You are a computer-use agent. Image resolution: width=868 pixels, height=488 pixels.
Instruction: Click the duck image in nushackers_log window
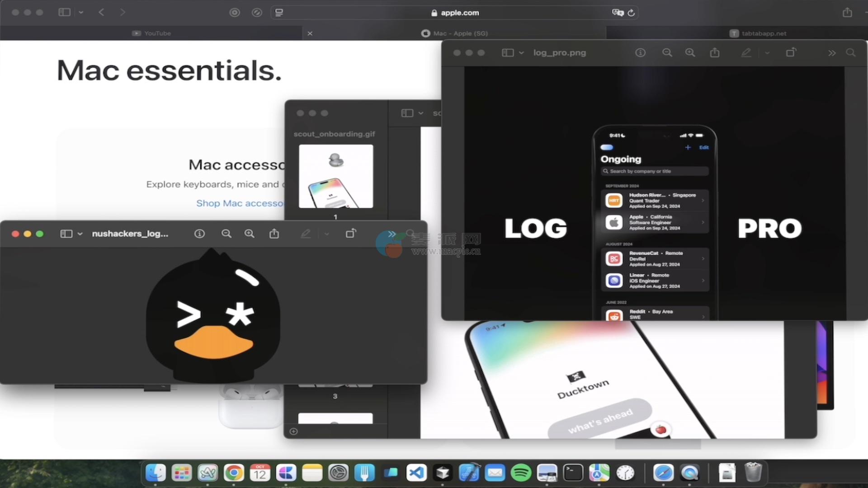click(x=213, y=316)
